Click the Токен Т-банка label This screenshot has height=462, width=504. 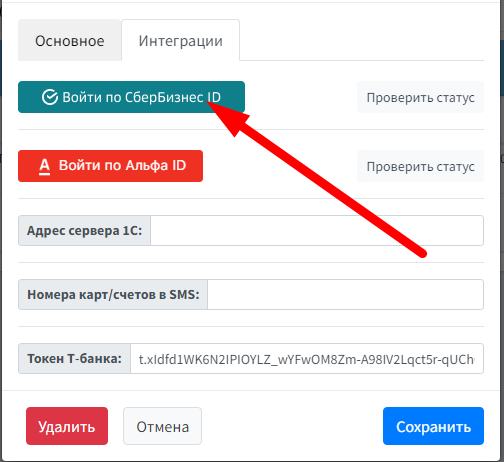74,359
